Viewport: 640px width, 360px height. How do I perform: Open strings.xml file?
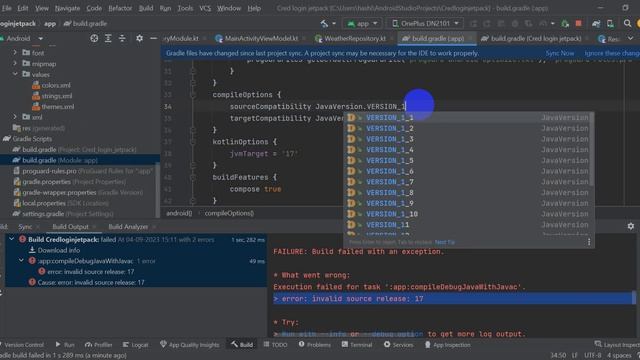(x=52, y=96)
